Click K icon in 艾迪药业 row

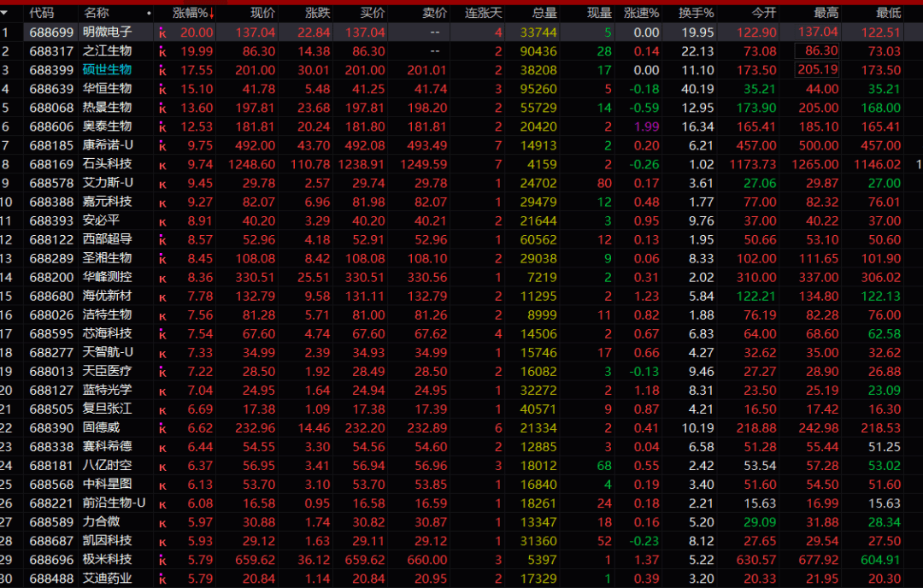point(162,579)
